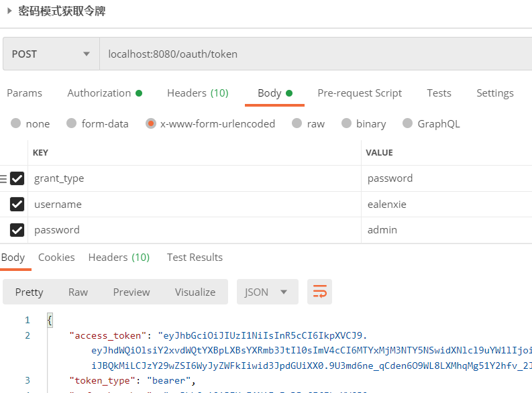Open the response Headers (10) tab
This screenshot has width=532, height=393.
point(119,258)
